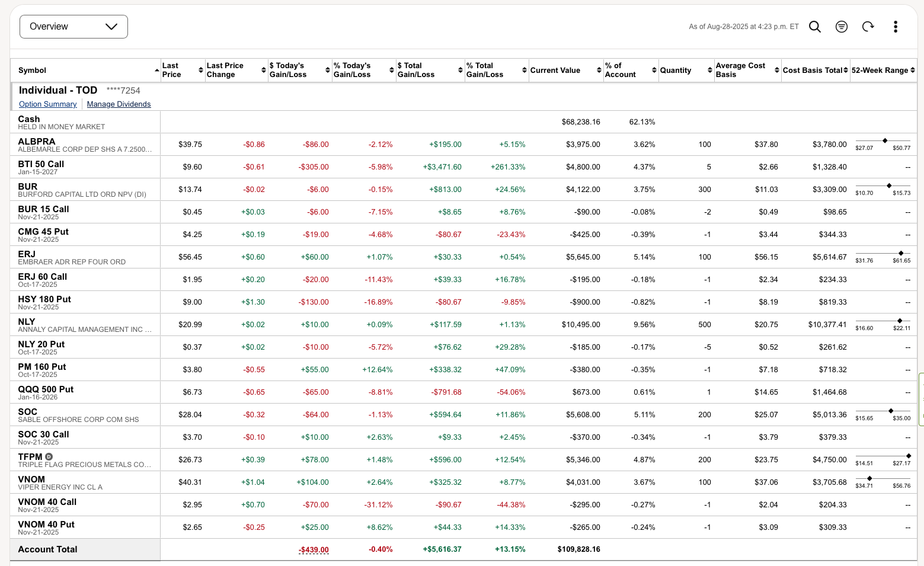This screenshot has width=924, height=566.
Task: Sort by $ Today's Gain/Loss column
Action: (x=300, y=70)
